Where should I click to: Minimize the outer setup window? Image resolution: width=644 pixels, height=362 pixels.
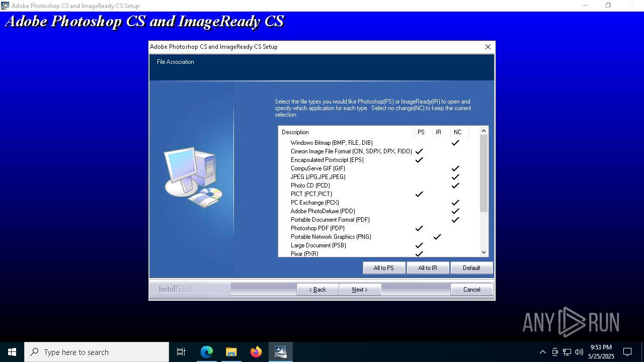coord(586,6)
